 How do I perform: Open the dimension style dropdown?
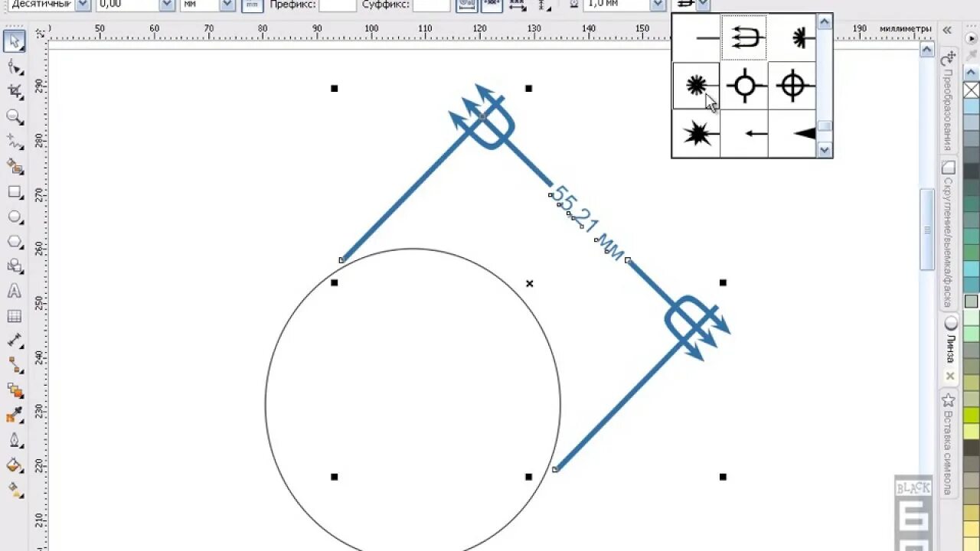(83, 5)
